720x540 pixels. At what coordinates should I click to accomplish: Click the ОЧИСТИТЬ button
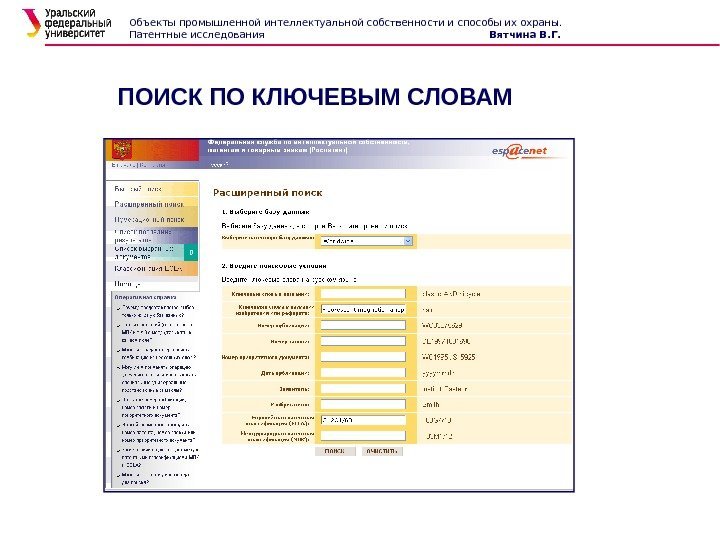coord(382,451)
